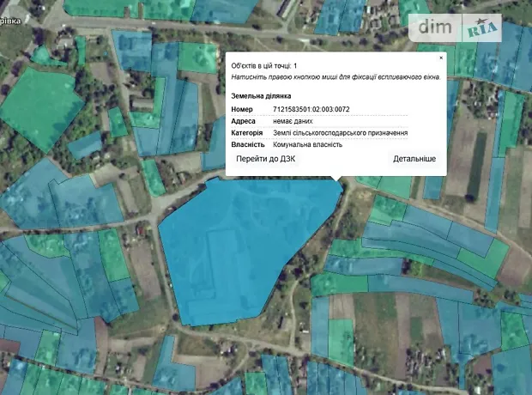The width and height of the screenshot is (532, 395).
Task: Click the italic right-click hint text
Action: click(x=336, y=76)
